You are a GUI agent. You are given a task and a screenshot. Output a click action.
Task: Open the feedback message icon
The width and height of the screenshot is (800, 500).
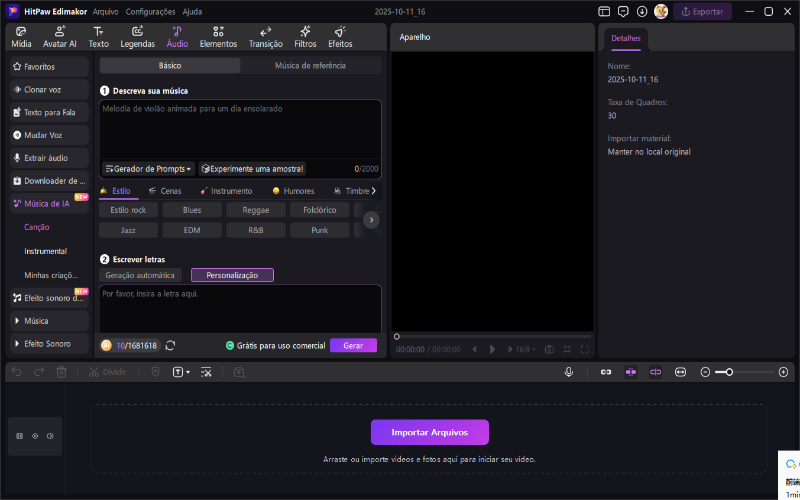[623, 11]
